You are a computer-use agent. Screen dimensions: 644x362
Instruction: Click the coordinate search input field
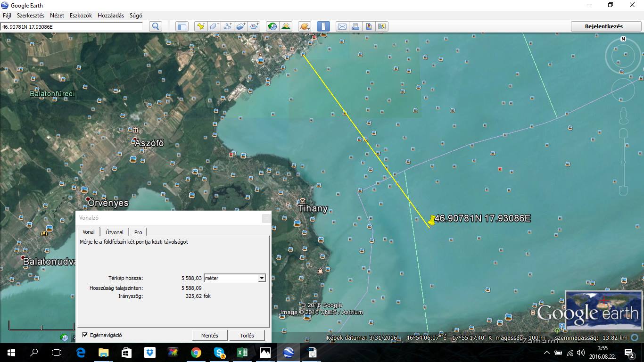pos(72,27)
